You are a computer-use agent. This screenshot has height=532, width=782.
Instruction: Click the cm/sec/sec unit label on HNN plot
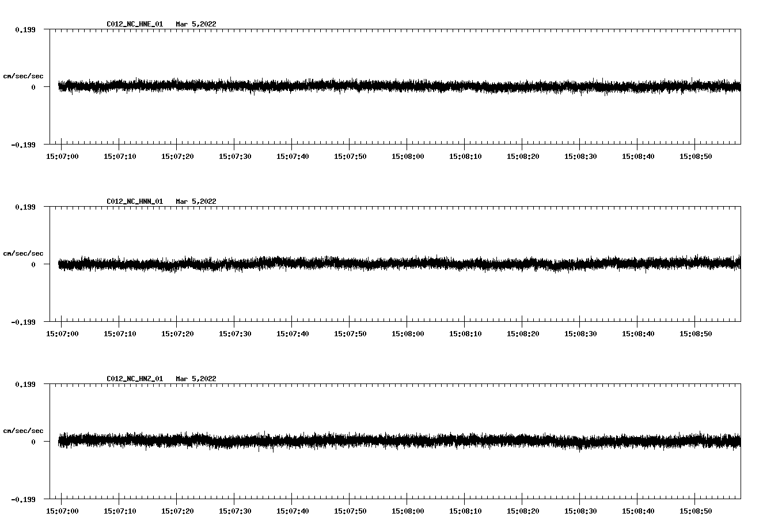point(23,253)
